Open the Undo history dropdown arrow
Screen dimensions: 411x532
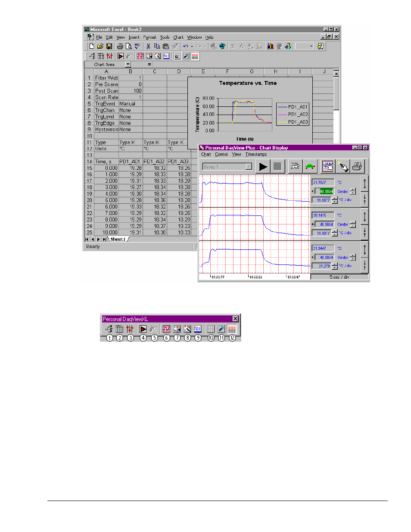(x=191, y=46)
